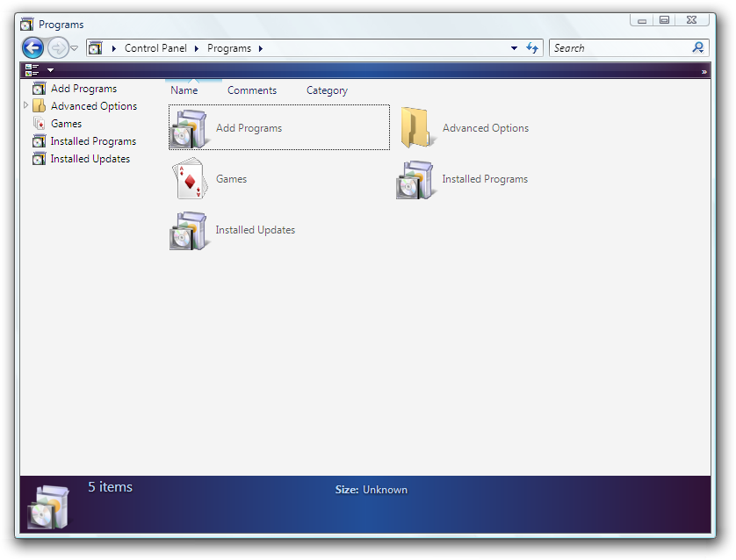This screenshot has width=736, height=560.
Task: Open Installed Programs icon in main pane
Action: tap(415, 179)
